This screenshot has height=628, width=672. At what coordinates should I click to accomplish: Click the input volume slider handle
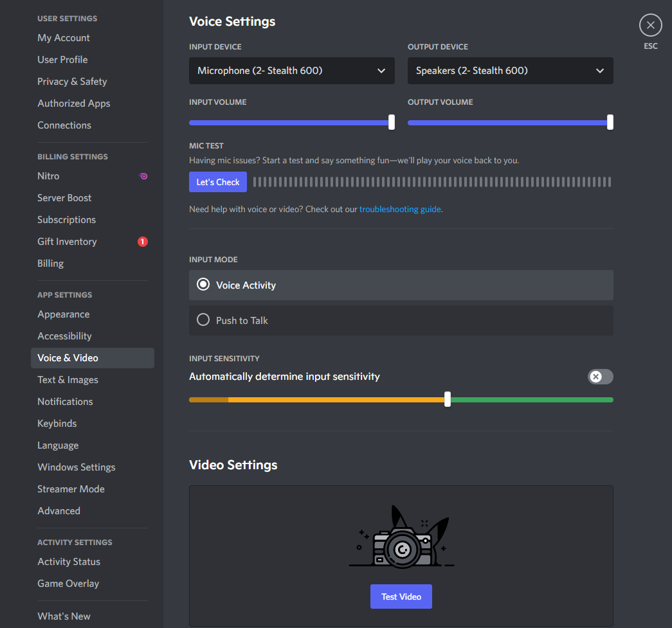tap(392, 122)
